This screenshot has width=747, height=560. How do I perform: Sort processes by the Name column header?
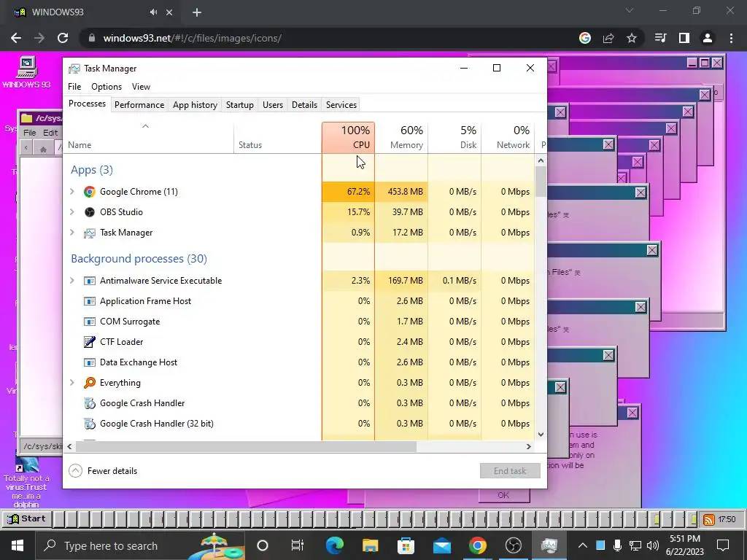click(x=149, y=138)
